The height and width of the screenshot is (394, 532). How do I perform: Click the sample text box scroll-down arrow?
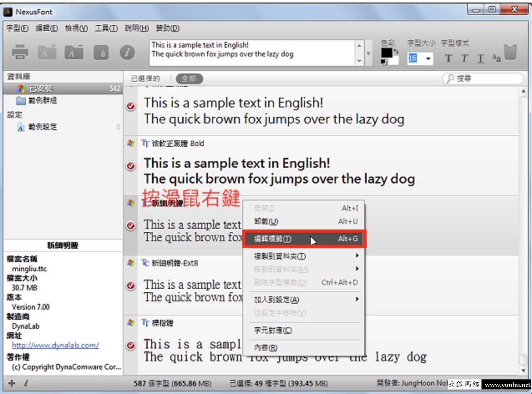pyautogui.click(x=360, y=61)
